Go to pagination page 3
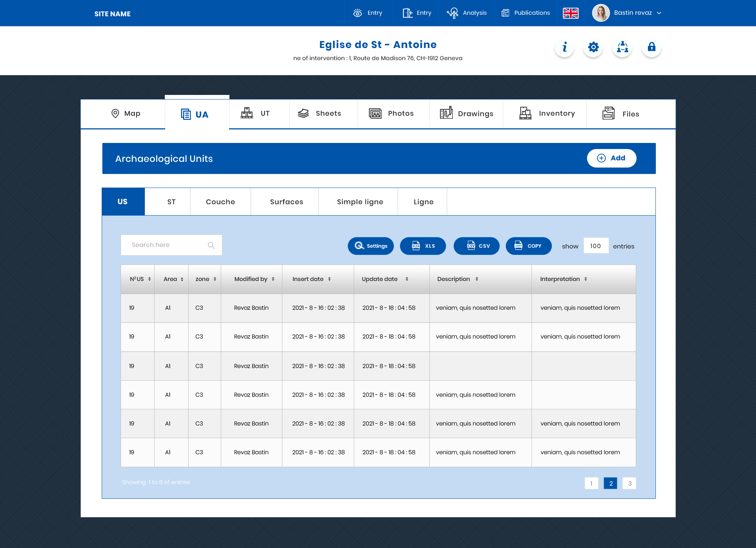The height and width of the screenshot is (548, 756). (629, 483)
